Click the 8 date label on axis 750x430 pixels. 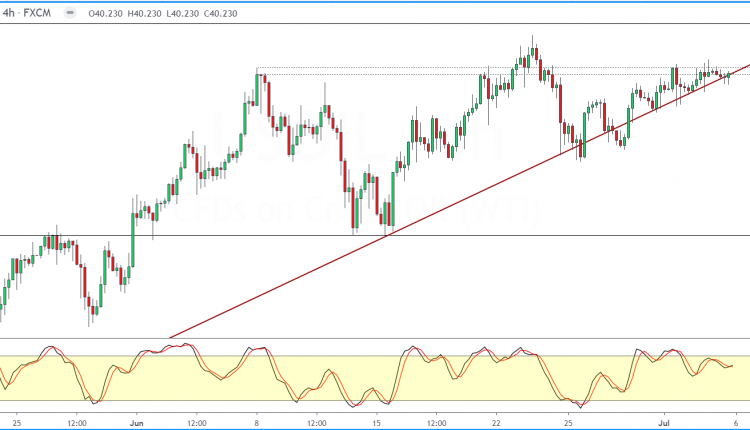click(256, 421)
